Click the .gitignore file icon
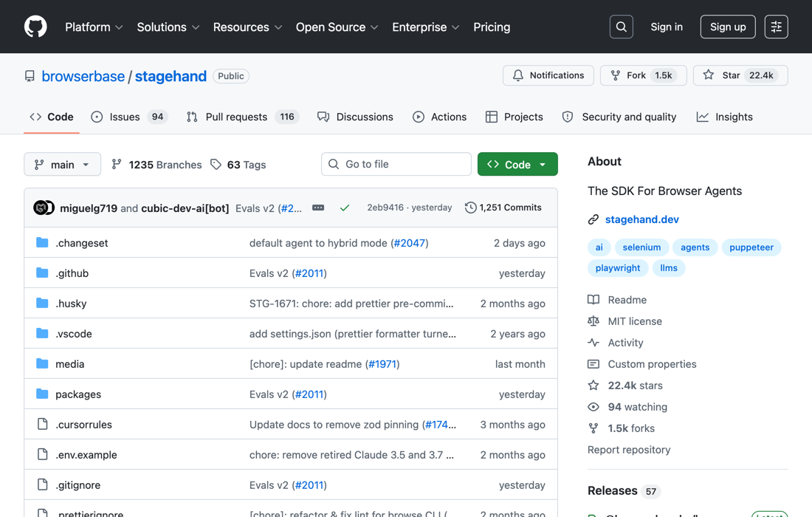The height and width of the screenshot is (517, 812). pos(43,485)
